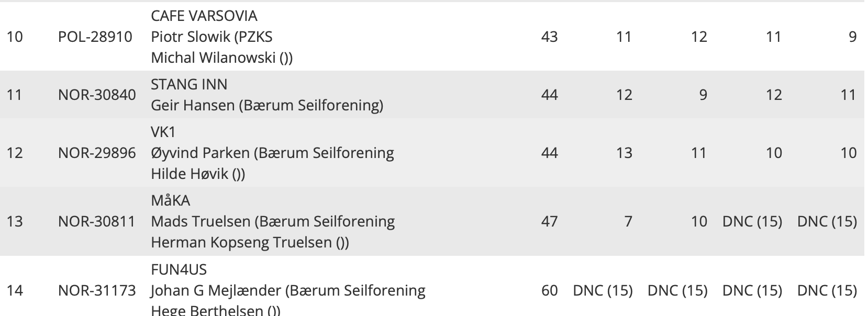Select the VK1 boat name
Viewport: 868px width, 316px height.
click(x=163, y=132)
